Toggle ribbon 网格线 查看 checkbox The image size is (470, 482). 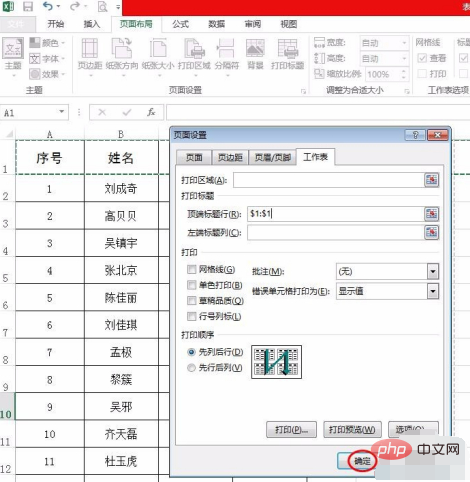click(x=422, y=58)
